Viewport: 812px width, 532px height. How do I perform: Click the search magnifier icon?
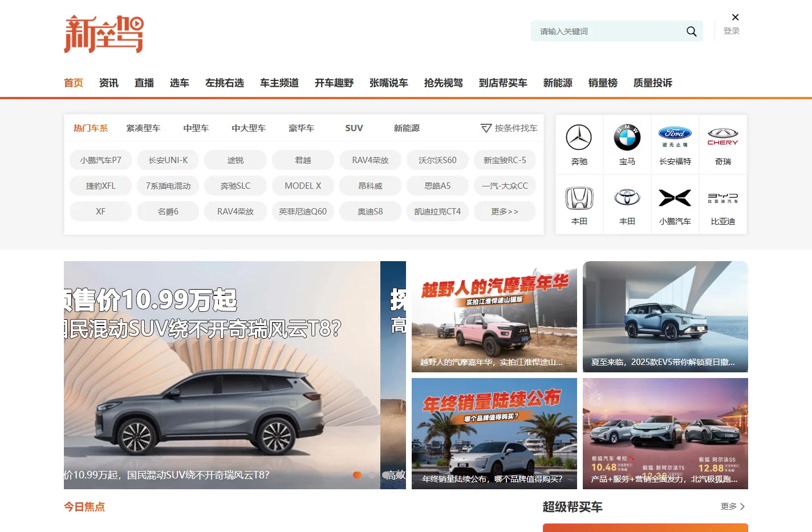(x=691, y=31)
